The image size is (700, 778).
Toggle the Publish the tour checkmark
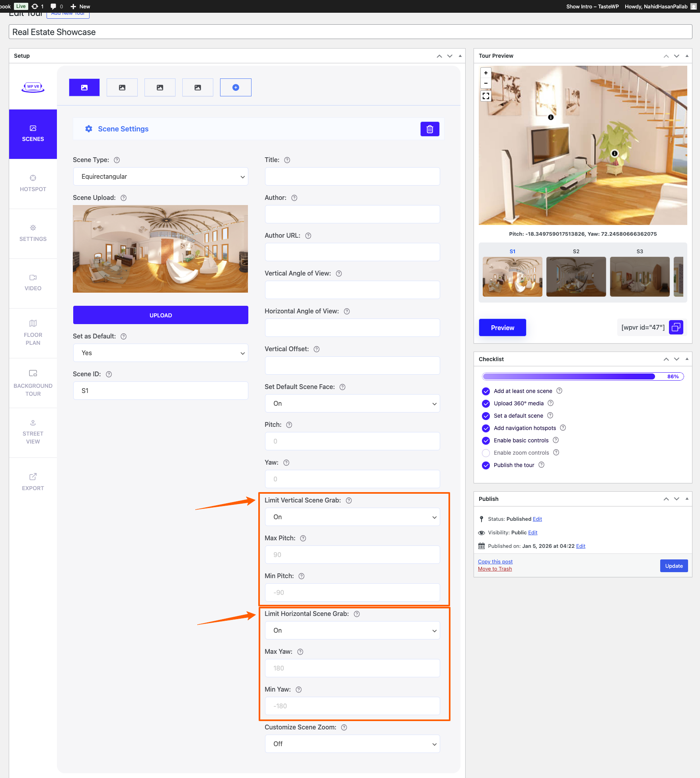[x=486, y=465]
